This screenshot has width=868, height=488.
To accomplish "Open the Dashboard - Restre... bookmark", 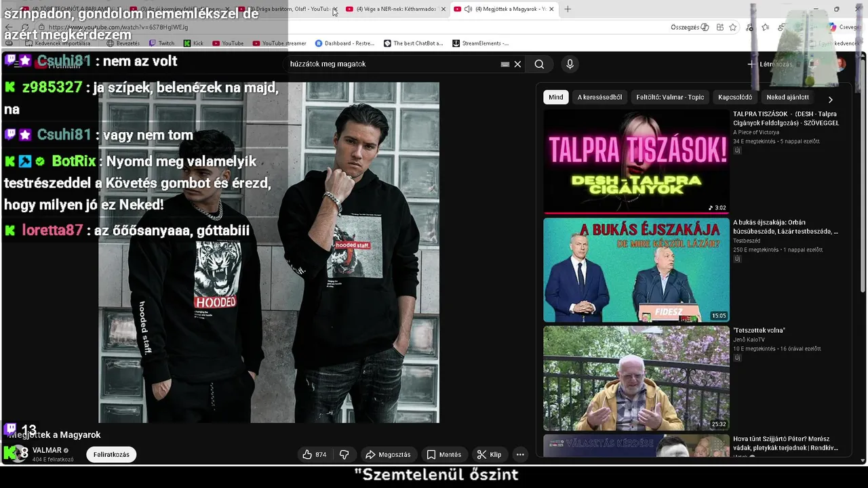I will click(344, 43).
